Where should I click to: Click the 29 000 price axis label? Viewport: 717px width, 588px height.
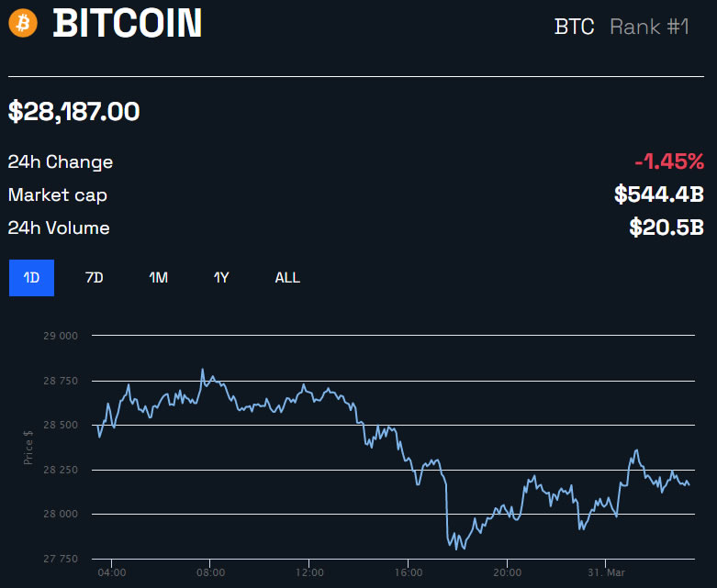click(59, 337)
